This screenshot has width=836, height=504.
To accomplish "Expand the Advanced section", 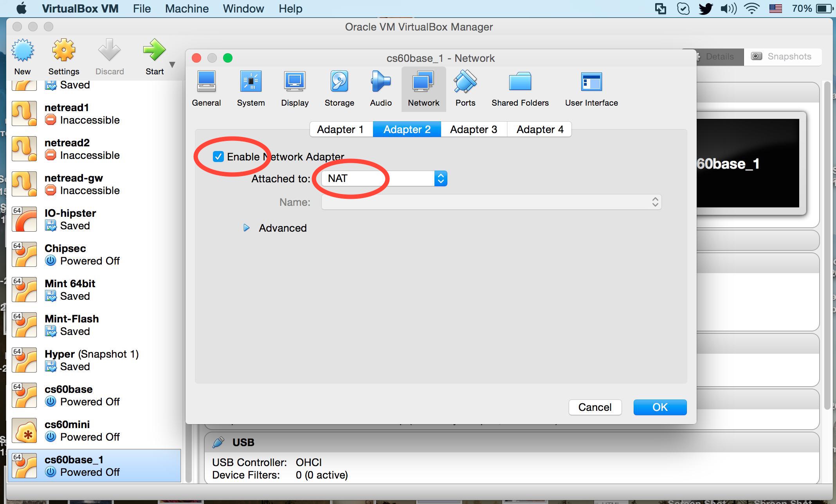I will coord(246,228).
